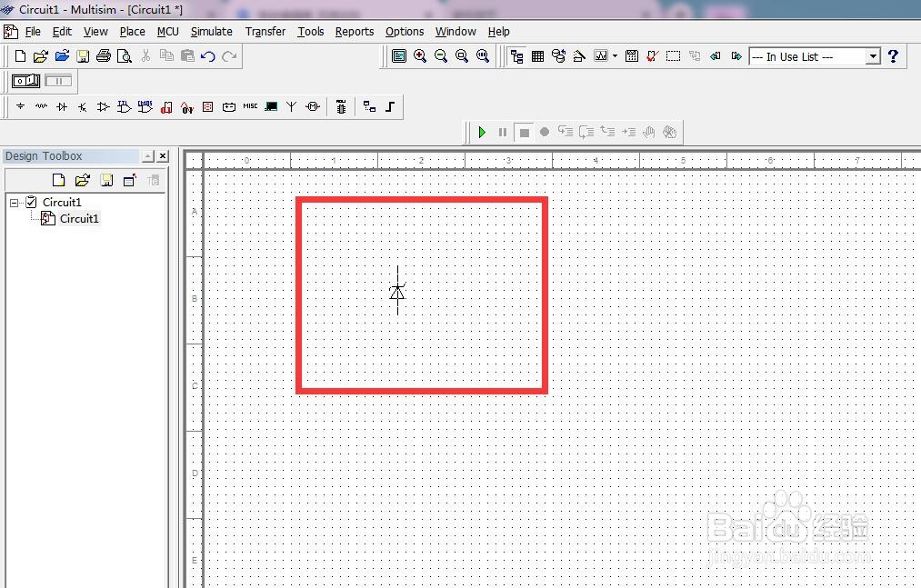Viewport: 921px width, 588px height.
Task: Open the Reports menu
Action: [x=355, y=32]
